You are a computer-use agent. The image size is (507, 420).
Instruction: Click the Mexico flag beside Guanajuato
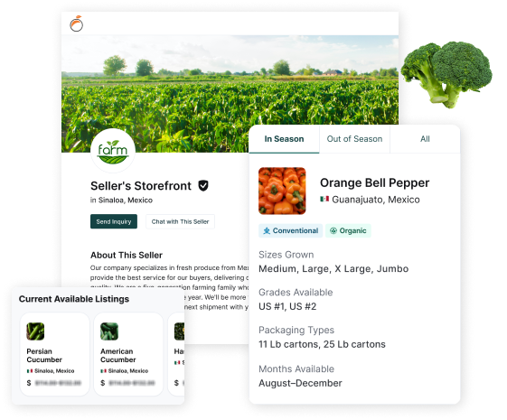pos(324,199)
